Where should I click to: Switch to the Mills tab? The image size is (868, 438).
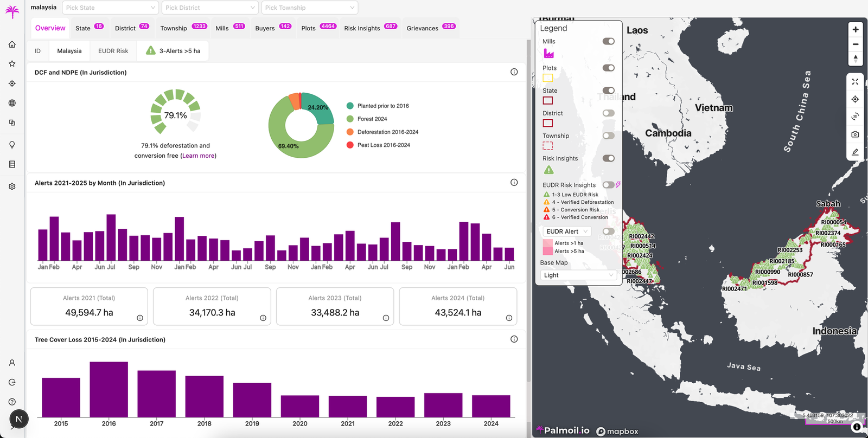tap(230, 28)
